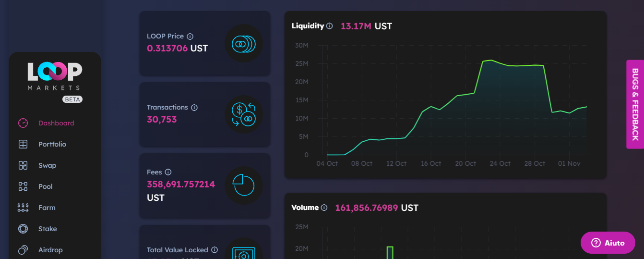Click the 30M label on Liquidity chart

tap(301, 45)
